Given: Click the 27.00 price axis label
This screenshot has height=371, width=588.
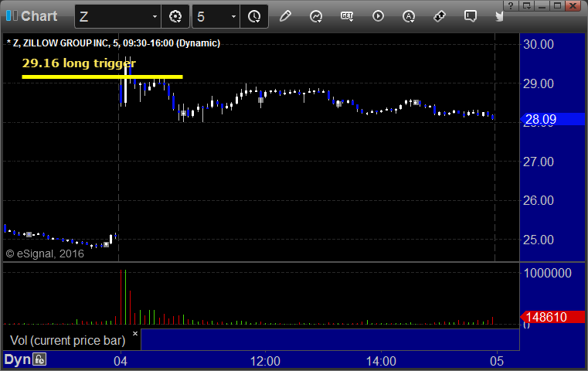Looking at the screenshot, I should [x=538, y=162].
